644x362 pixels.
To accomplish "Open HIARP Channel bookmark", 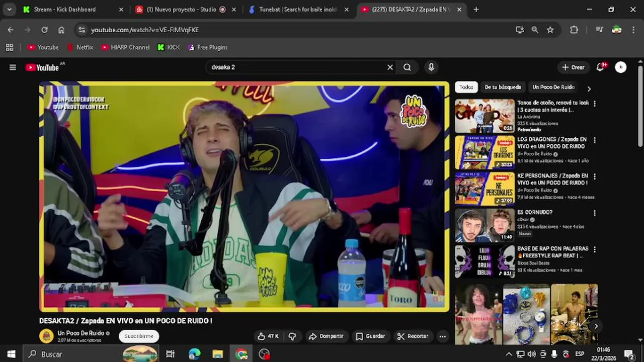I will coord(125,47).
